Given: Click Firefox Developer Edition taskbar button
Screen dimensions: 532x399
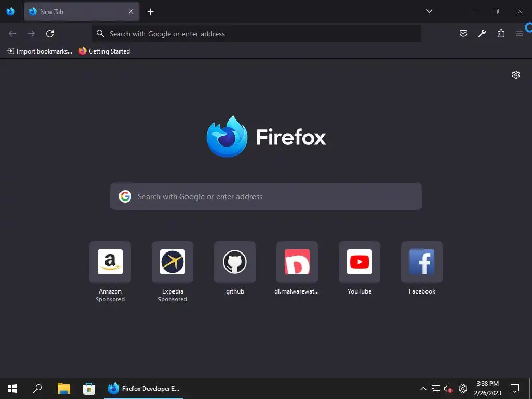Looking at the screenshot, I should pyautogui.click(x=144, y=389).
